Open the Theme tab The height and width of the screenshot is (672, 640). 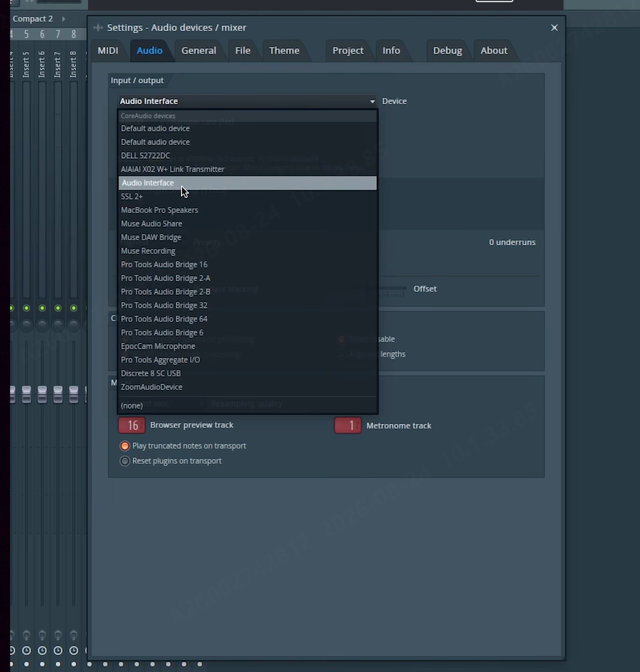284,51
